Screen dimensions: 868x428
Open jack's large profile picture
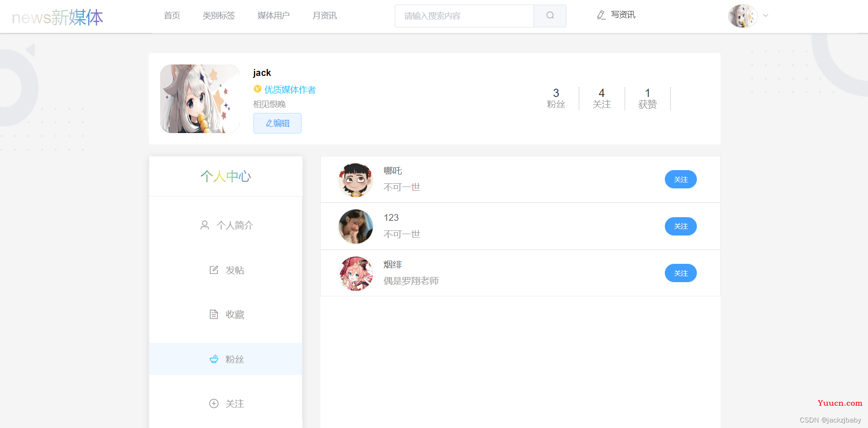[200, 99]
